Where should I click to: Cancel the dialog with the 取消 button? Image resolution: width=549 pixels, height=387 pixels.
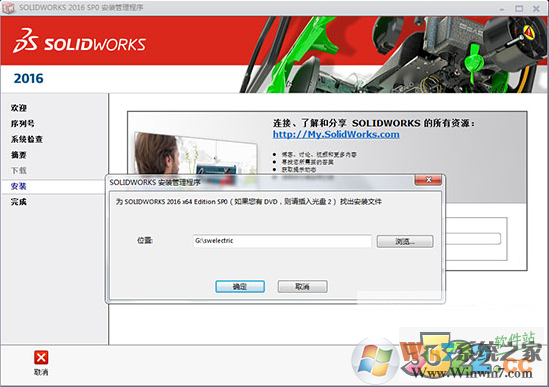click(303, 286)
